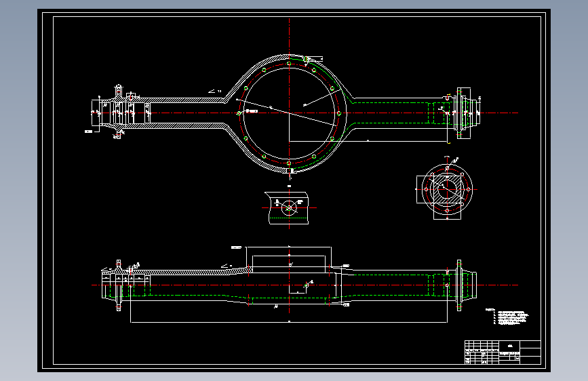The image size is (588, 381).
Task: Select the technical notes text block above title block
Action: [x=507, y=317]
